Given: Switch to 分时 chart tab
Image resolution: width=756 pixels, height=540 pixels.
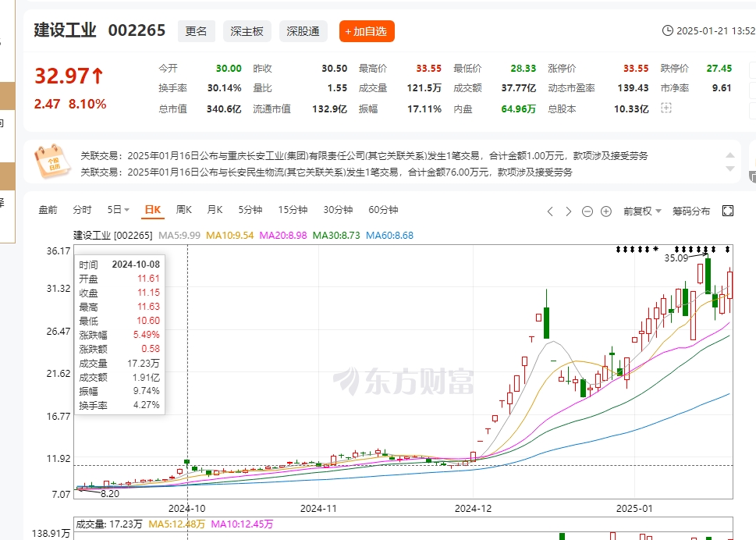Looking at the screenshot, I should pos(82,210).
